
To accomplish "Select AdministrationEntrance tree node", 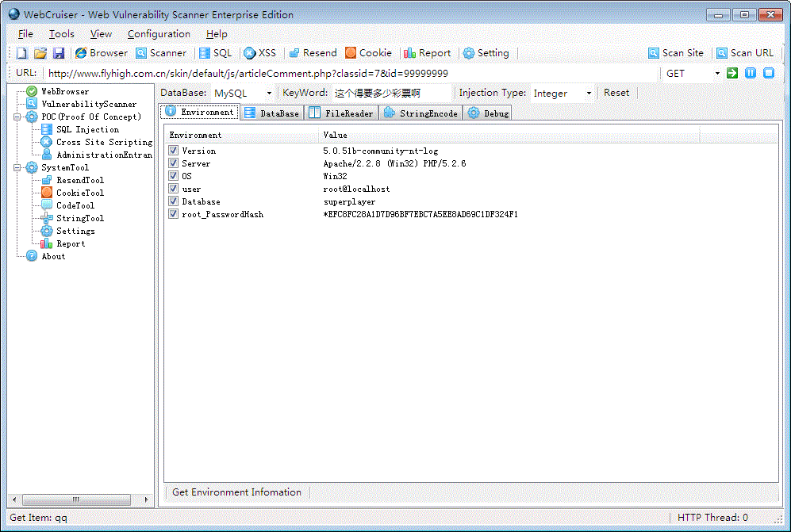I will [104, 155].
